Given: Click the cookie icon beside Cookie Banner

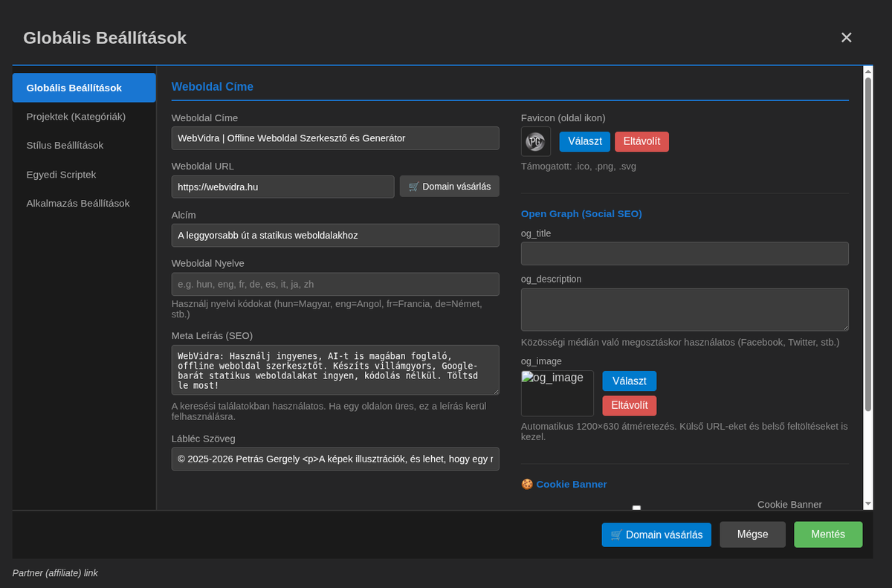Looking at the screenshot, I should pyautogui.click(x=527, y=484).
